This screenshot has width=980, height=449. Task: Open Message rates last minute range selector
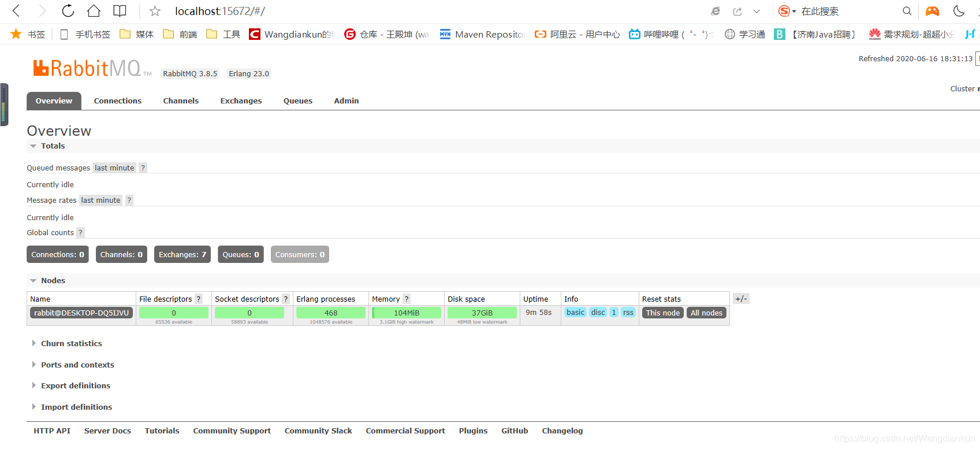(100, 200)
